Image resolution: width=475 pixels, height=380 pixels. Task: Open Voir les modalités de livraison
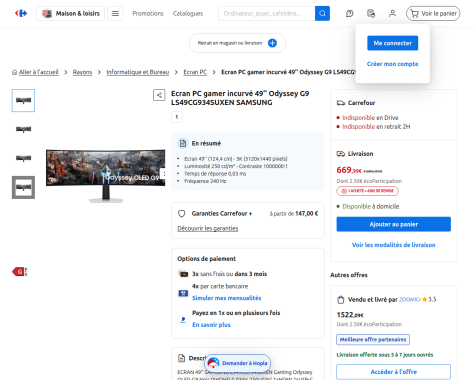(394, 245)
